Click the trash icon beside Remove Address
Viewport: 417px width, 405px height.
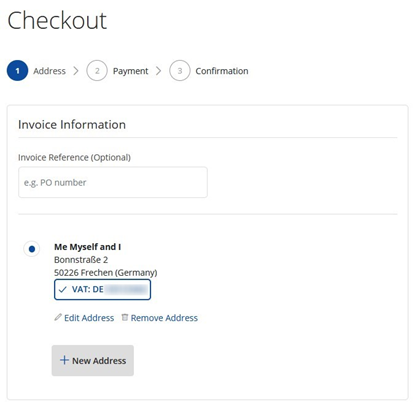(125, 317)
